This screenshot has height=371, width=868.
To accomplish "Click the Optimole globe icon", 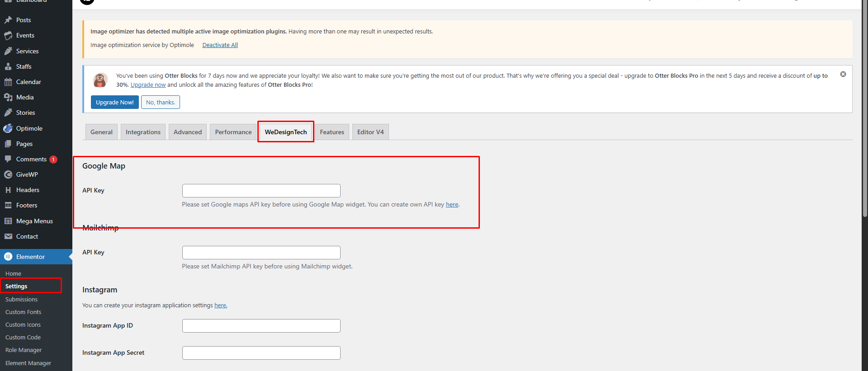I will click(8, 128).
